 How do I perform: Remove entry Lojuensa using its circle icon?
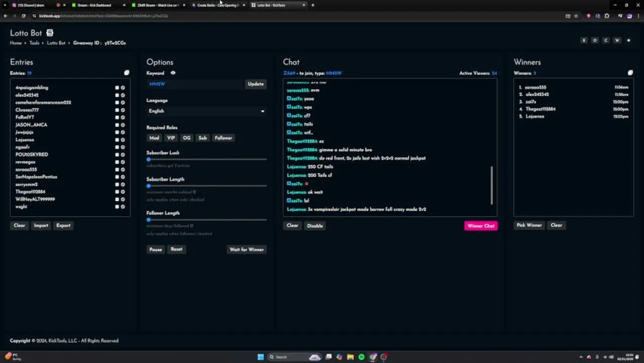click(x=122, y=140)
